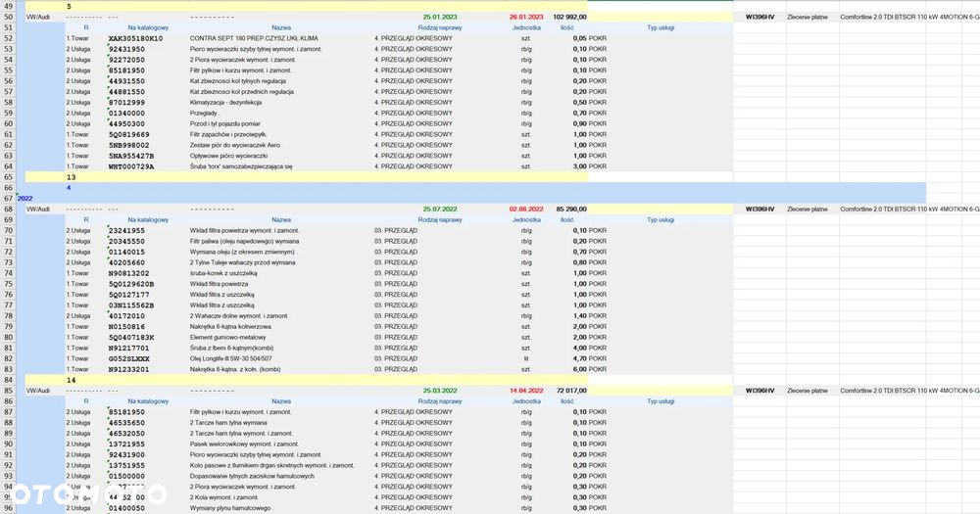Select part number N91233201
The width and height of the screenshot is (980, 514).
128,369
